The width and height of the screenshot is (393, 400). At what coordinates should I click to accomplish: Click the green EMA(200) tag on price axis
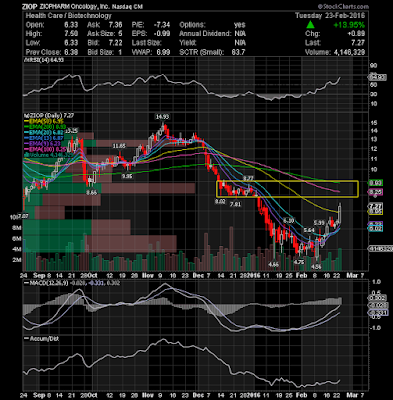pyautogui.click(x=375, y=183)
